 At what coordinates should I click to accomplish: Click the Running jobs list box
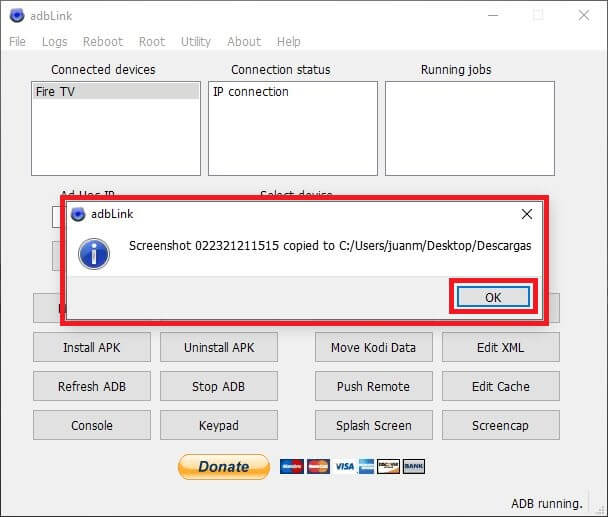(470, 128)
